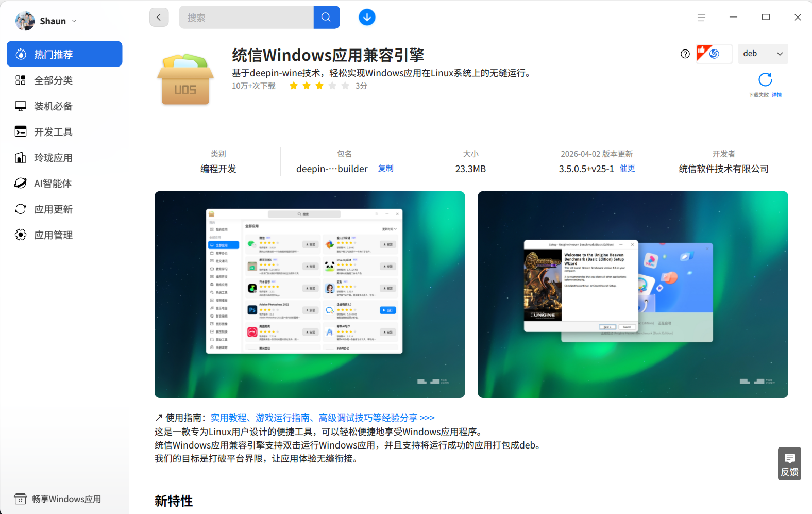Image resolution: width=812 pixels, height=514 pixels.
Task: Click the category value 编程开发
Action: (x=218, y=169)
